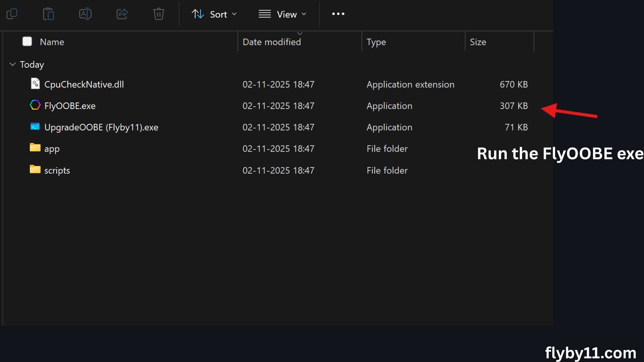Click the Date modified sort indicator chevron

click(300, 33)
